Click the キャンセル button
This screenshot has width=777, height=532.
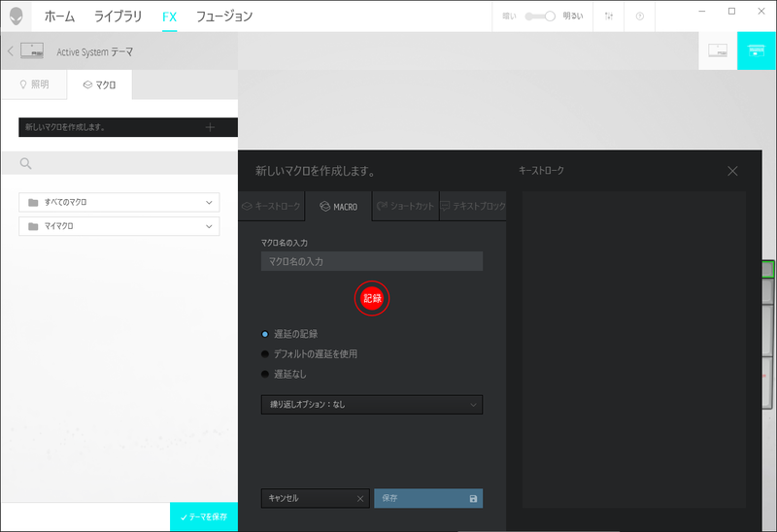tap(315, 498)
